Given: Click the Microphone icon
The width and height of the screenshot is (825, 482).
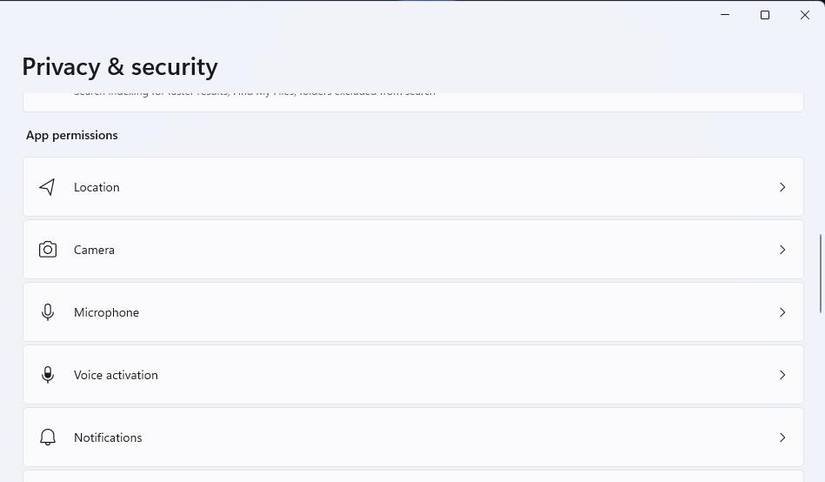Looking at the screenshot, I should click(47, 312).
